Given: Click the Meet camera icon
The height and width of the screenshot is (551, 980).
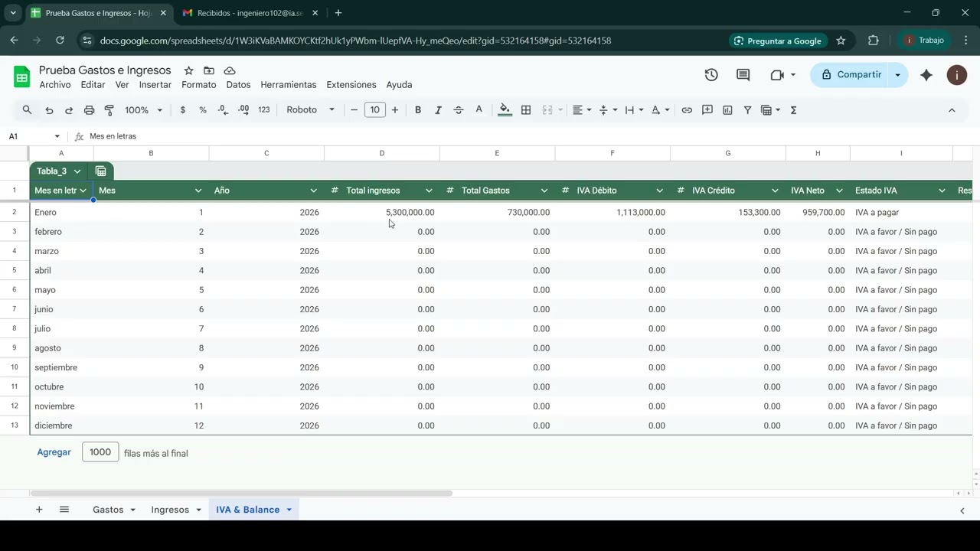Looking at the screenshot, I should point(778,75).
